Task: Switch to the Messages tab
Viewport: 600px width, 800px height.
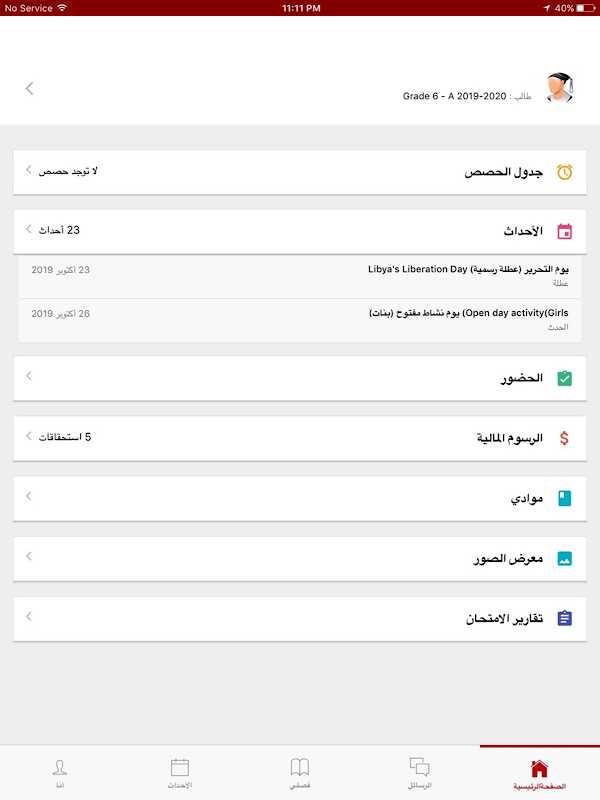Action: (x=420, y=773)
